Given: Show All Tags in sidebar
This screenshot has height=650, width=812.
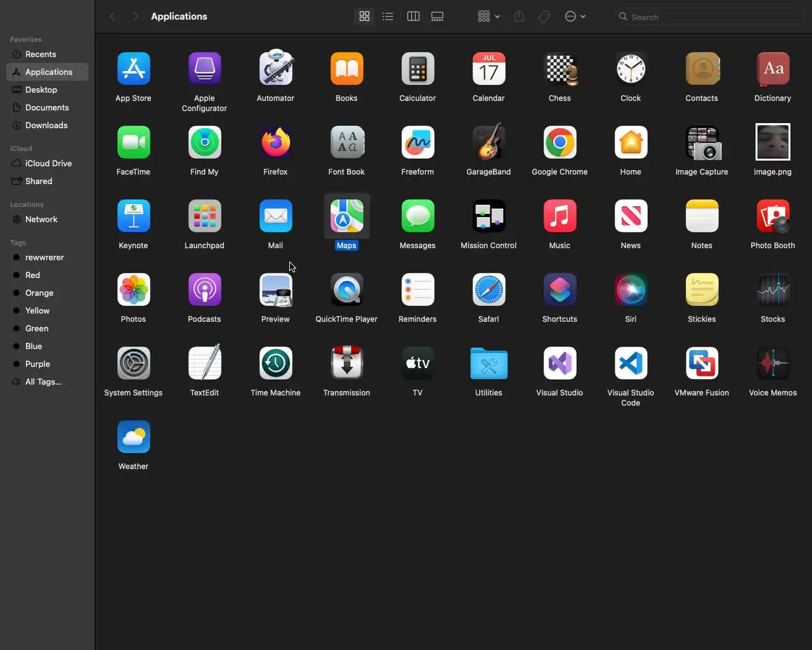Looking at the screenshot, I should [47, 382].
